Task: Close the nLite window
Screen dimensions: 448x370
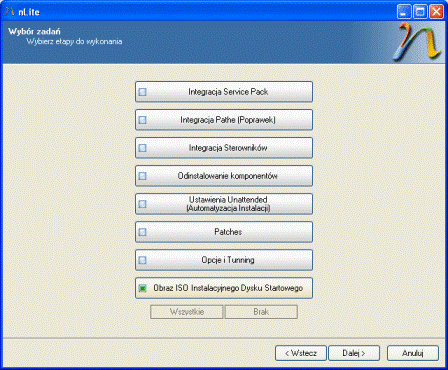Action: point(436,12)
